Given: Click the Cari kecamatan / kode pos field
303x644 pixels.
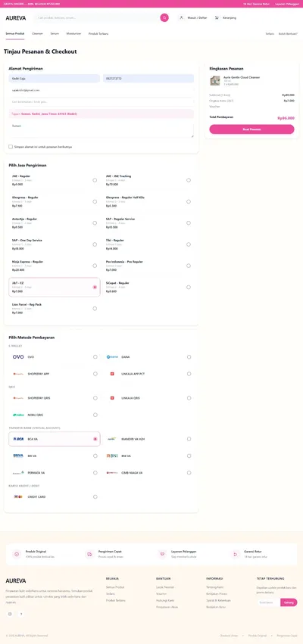Looking at the screenshot, I should (x=102, y=101).
